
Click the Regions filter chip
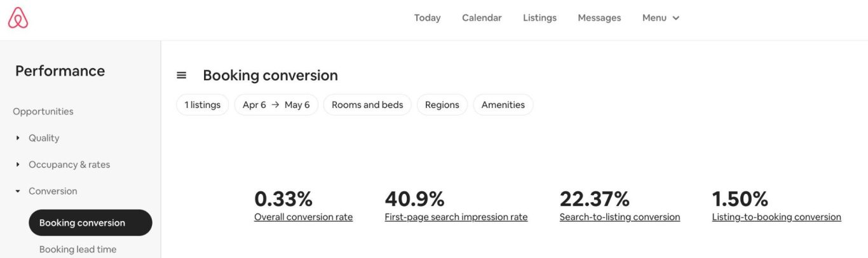point(442,105)
